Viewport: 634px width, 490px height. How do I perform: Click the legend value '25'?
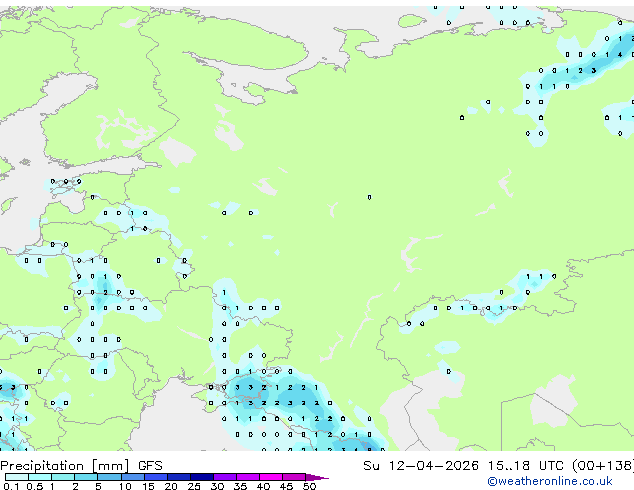(194, 486)
